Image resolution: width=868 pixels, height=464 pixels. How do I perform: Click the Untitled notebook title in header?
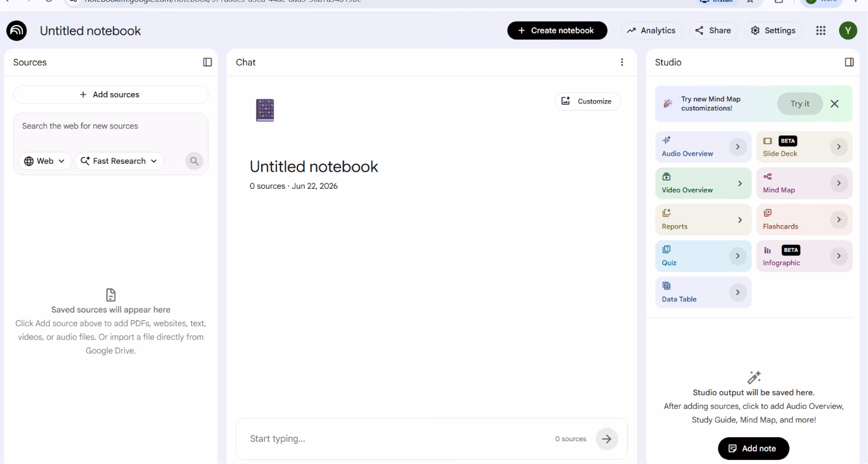pos(90,31)
